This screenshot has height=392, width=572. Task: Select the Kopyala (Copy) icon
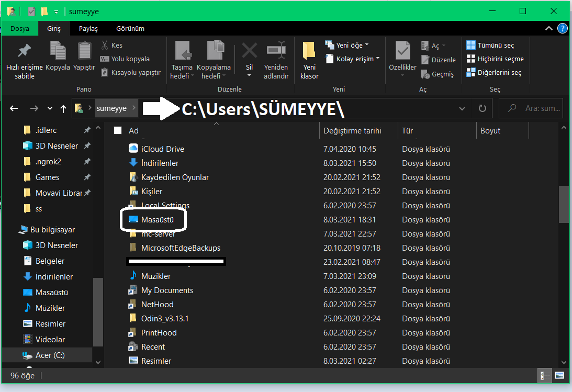pos(58,58)
